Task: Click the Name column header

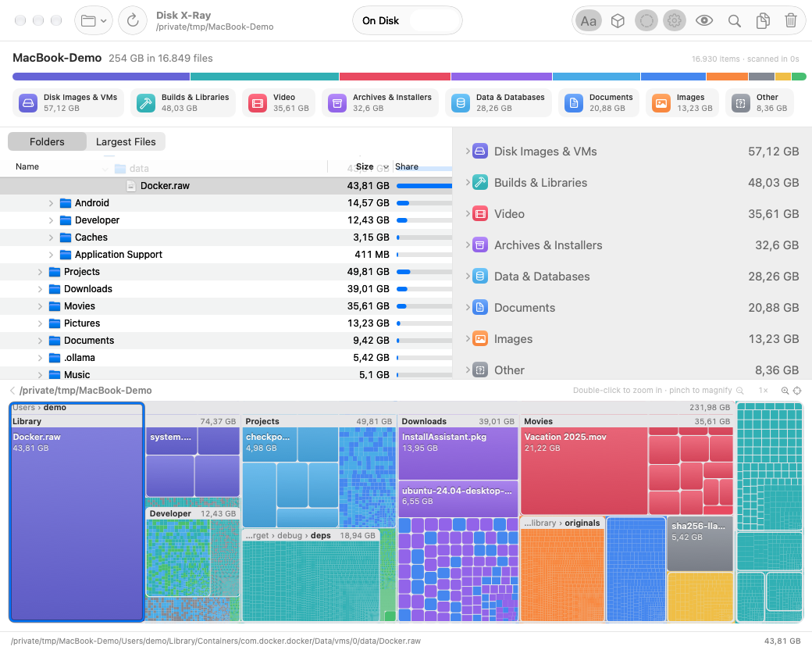Action: pos(27,166)
